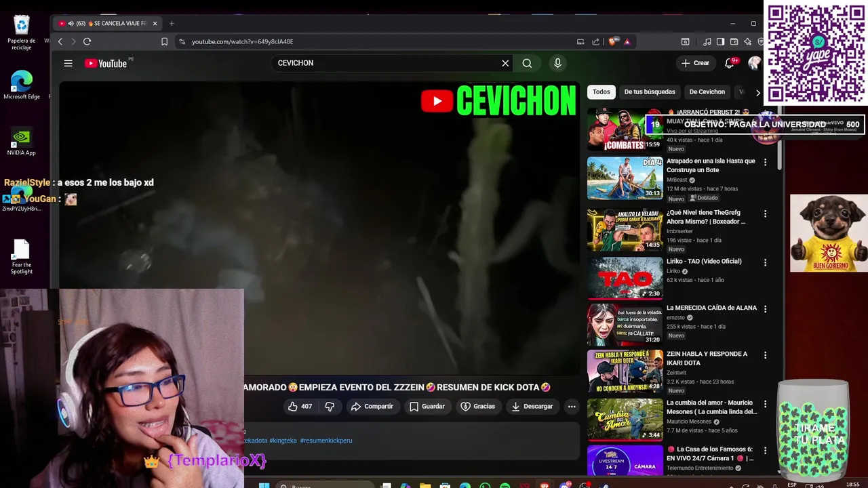Screen dimensions: 868x488
Task: Click the Compartir button
Action: (x=372, y=407)
